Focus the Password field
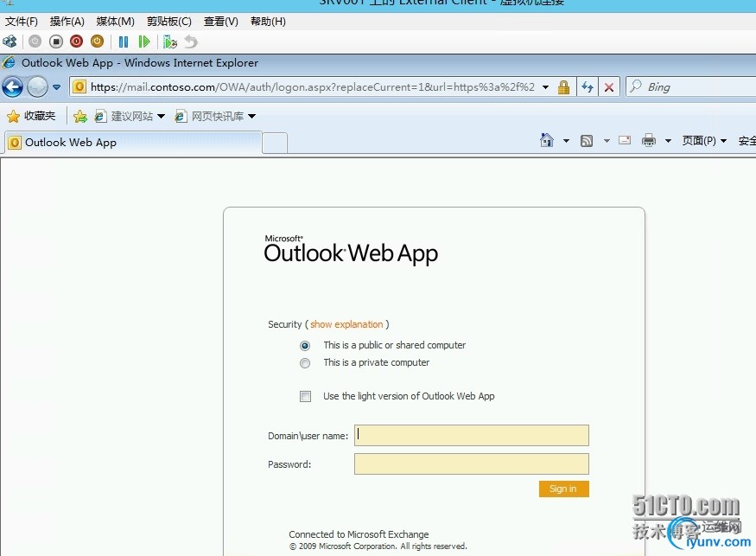This screenshot has width=756, height=556. point(472,463)
